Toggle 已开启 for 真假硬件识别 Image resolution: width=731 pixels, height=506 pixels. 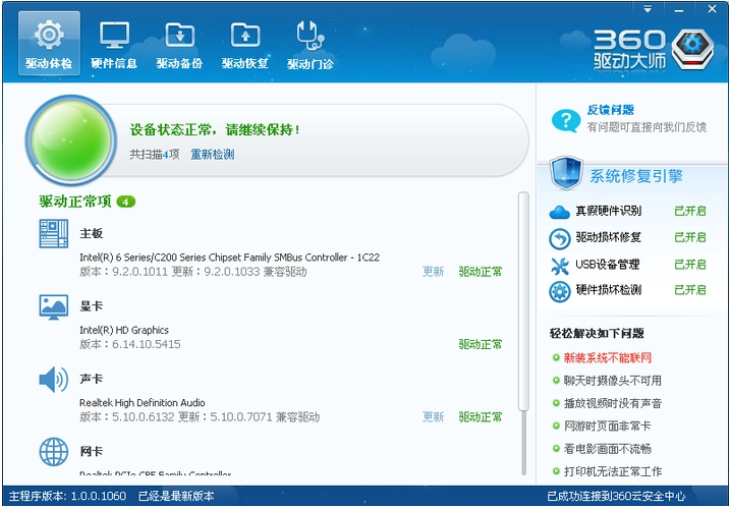point(690,211)
